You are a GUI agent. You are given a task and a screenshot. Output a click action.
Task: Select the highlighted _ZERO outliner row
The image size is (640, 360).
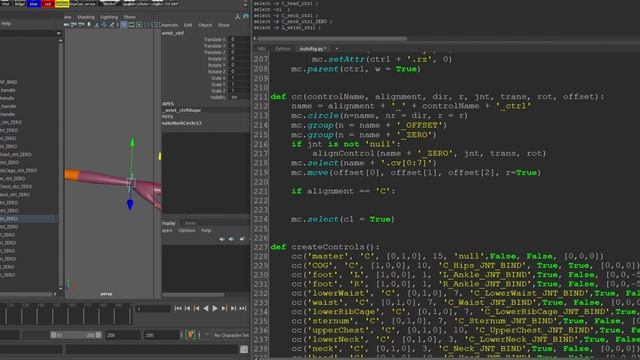[28, 219]
